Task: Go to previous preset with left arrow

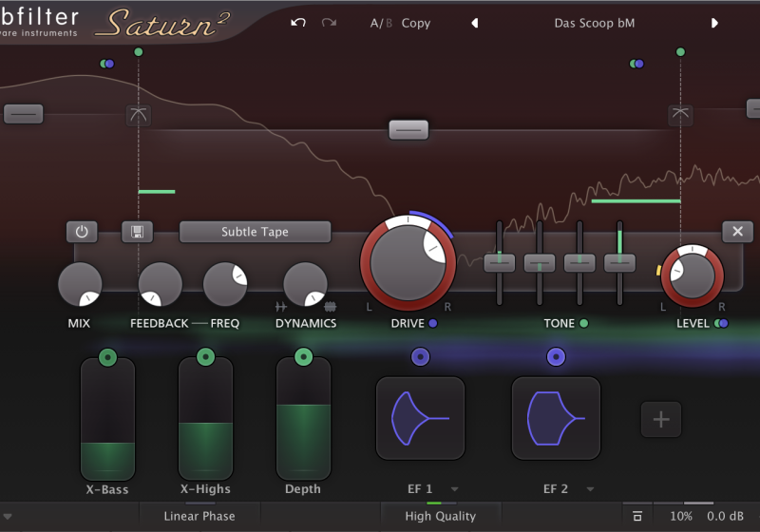Action: (475, 23)
